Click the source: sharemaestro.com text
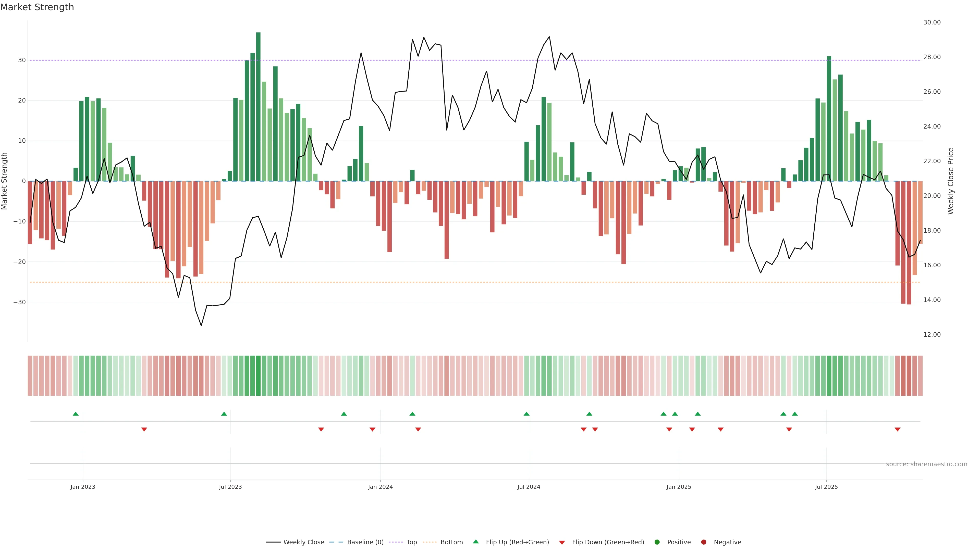 click(926, 464)
